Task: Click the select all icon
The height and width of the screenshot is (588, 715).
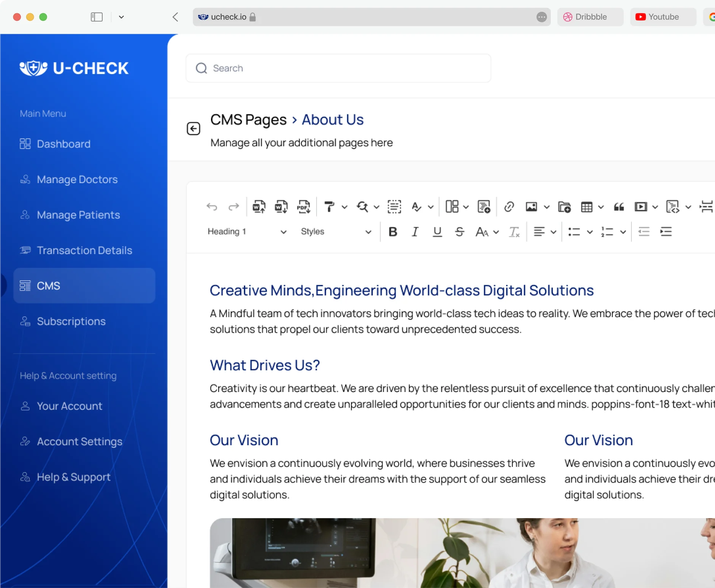Action: point(394,207)
